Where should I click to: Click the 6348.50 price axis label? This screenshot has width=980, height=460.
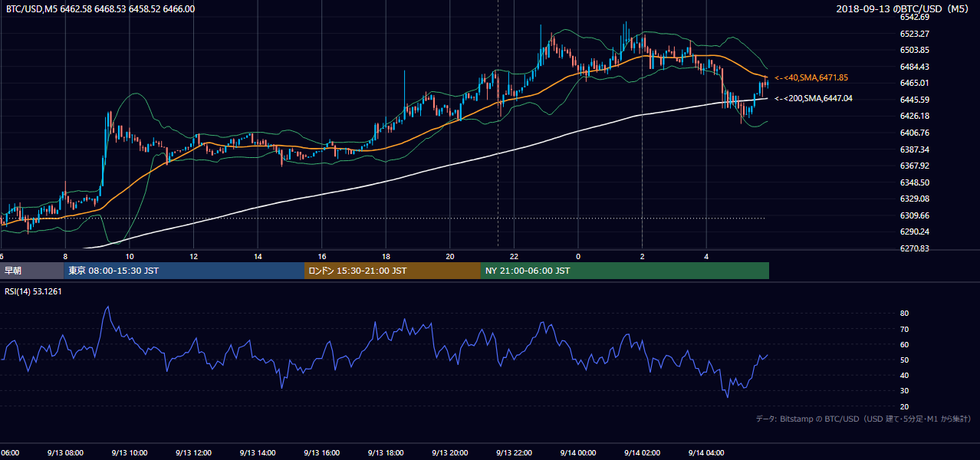coord(914,182)
